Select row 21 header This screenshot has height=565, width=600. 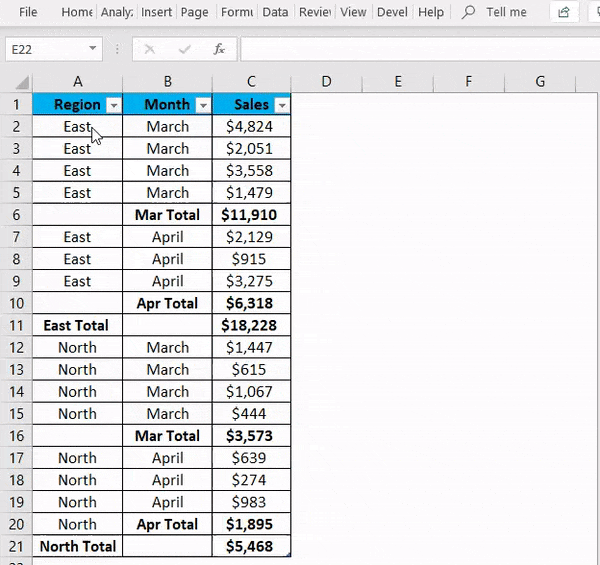point(16,546)
